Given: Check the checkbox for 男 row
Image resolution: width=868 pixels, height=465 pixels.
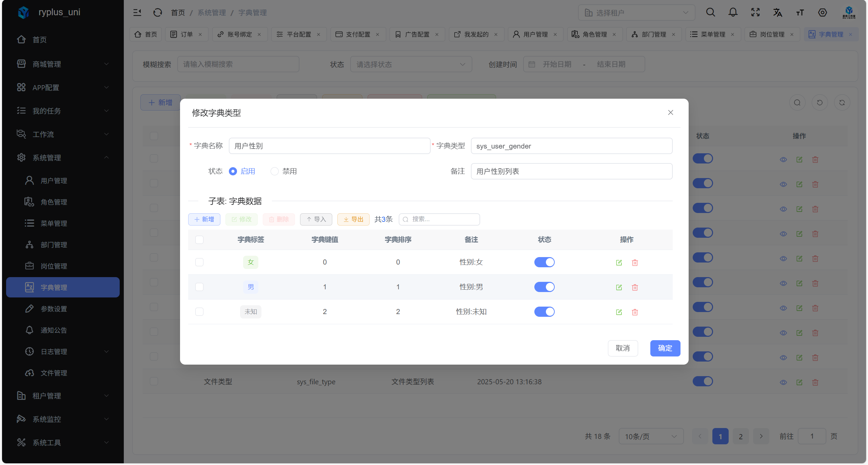Looking at the screenshot, I should coord(199,287).
